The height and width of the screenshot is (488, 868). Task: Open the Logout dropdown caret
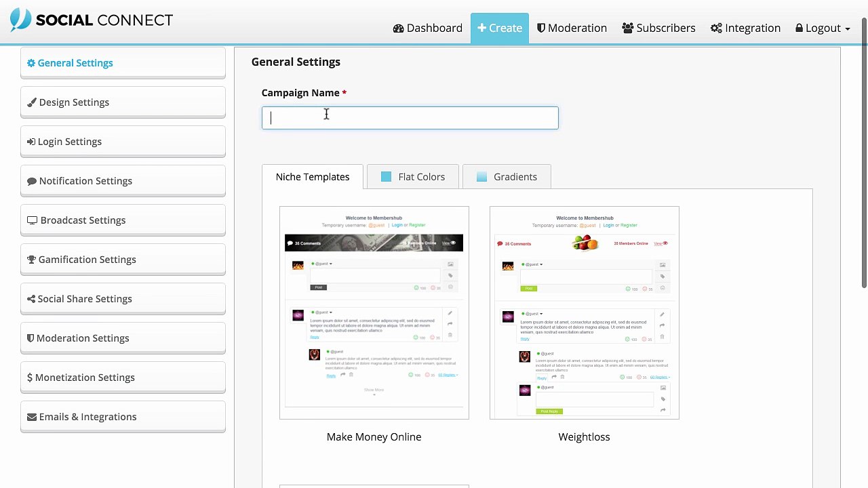(848, 28)
